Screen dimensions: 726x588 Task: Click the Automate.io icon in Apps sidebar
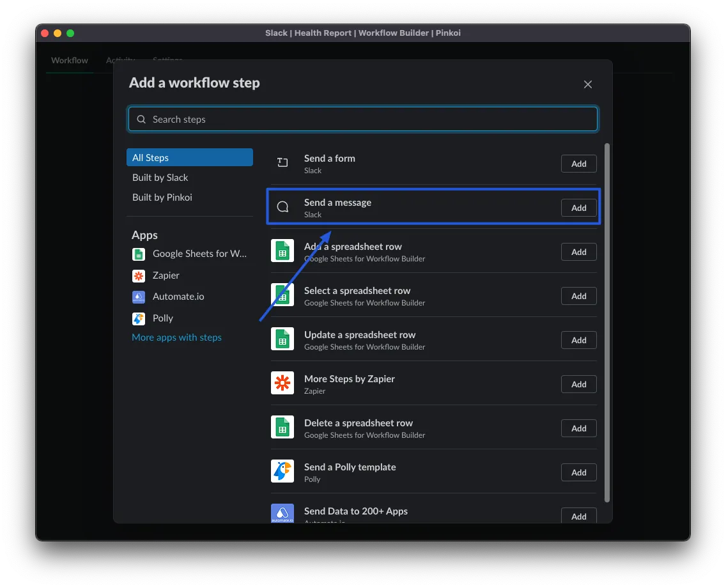tap(139, 297)
